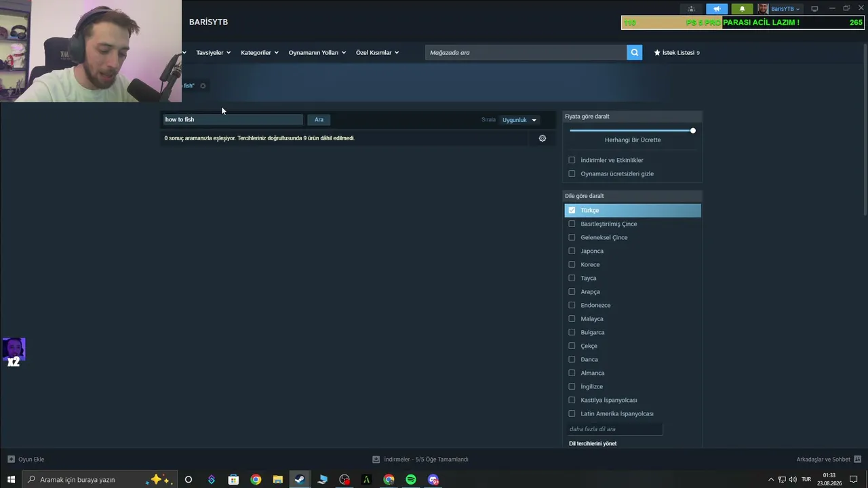Click the TUR keyboard language indicator
Screen dimensions: 868x488
[806, 480]
